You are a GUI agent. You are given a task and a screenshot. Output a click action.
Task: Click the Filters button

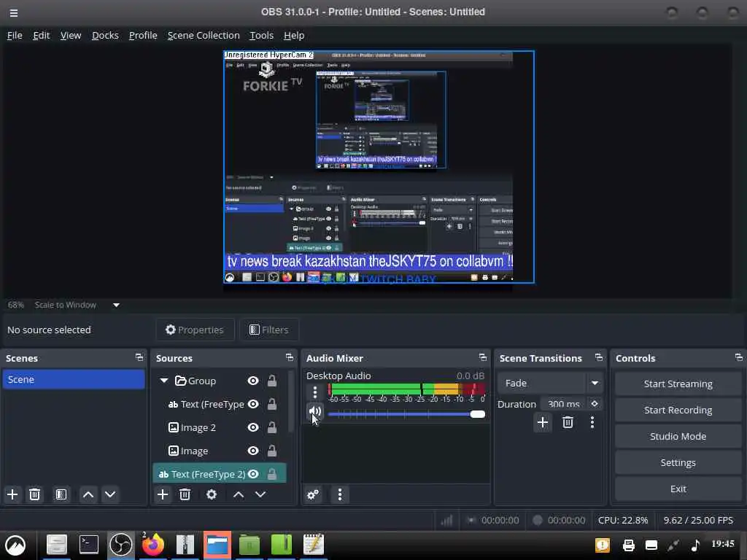tap(268, 330)
